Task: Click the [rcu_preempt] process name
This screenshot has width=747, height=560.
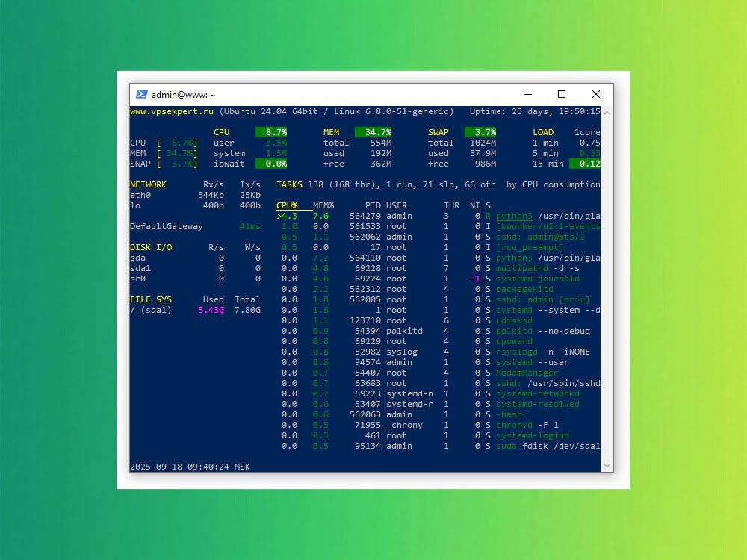Action: pos(530,248)
